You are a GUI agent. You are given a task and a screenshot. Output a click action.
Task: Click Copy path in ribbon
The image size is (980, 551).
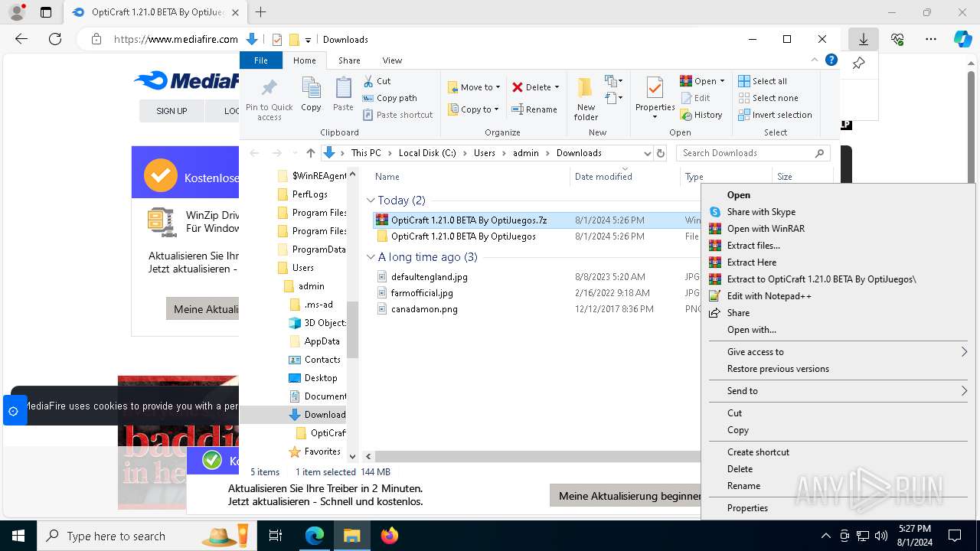pyautogui.click(x=390, y=98)
